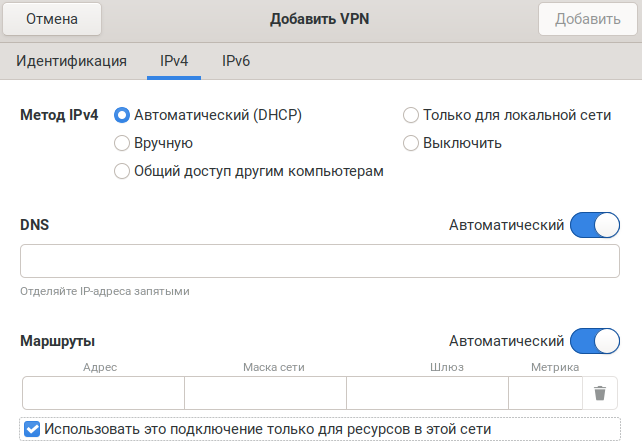This screenshot has width=642, height=445.
Task: Toggle automatic DNS switch off
Action: pyautogui.click(x=595, y=226)
